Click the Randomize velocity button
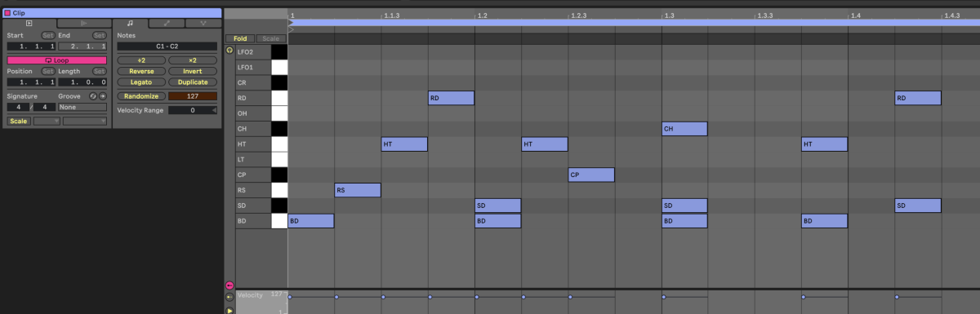 pos(140,96)
